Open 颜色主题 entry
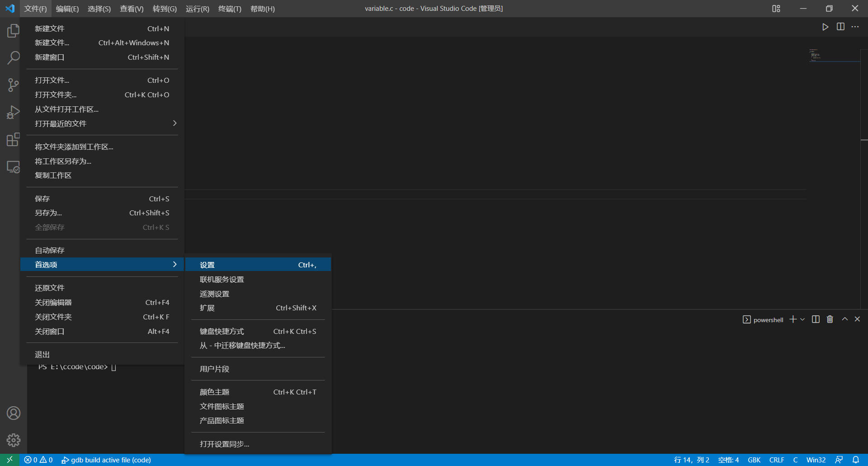868x466 pixels. [x=258, y=392]
